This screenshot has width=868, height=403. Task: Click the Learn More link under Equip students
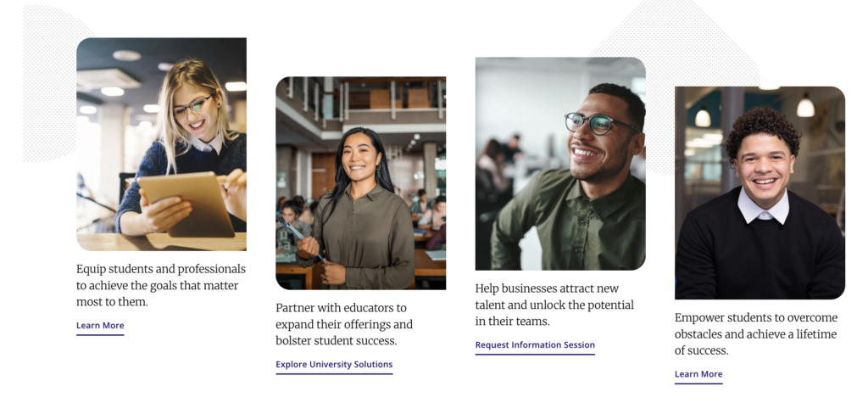click(x=100, y=326)
